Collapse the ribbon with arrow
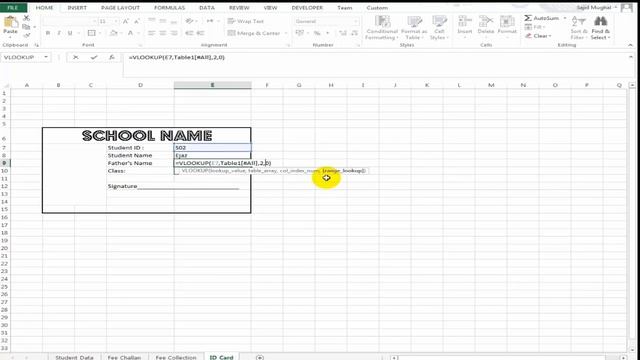The image size is (640, 360). [630, 45]
